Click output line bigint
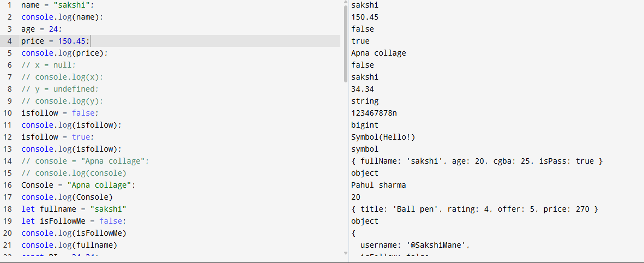This screenshot has width=644, height=263. click(x=365, y=125)
